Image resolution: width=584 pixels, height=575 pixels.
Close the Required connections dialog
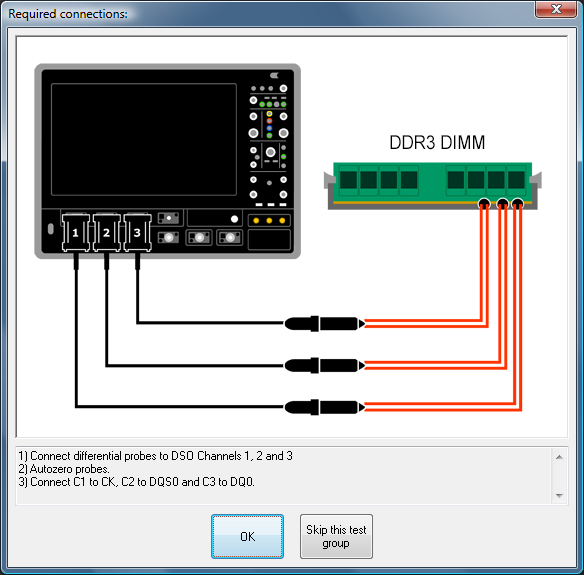pos(556,9)
